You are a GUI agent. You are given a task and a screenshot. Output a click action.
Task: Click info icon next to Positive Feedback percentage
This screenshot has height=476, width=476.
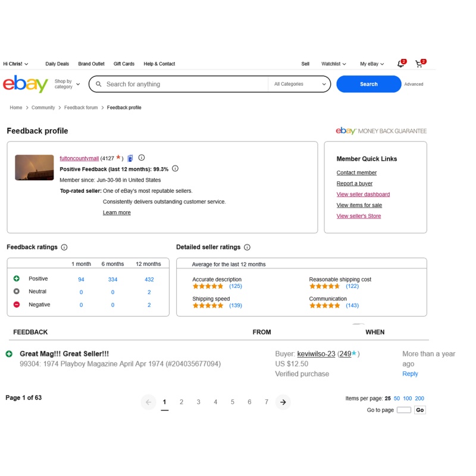point(175,168)
